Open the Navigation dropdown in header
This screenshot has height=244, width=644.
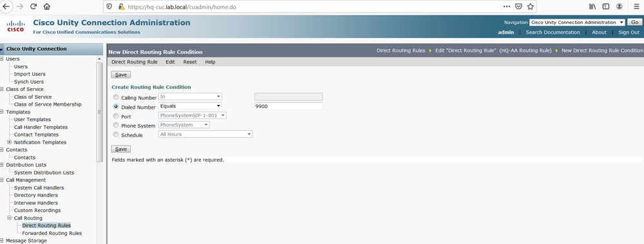click(577, 23)
